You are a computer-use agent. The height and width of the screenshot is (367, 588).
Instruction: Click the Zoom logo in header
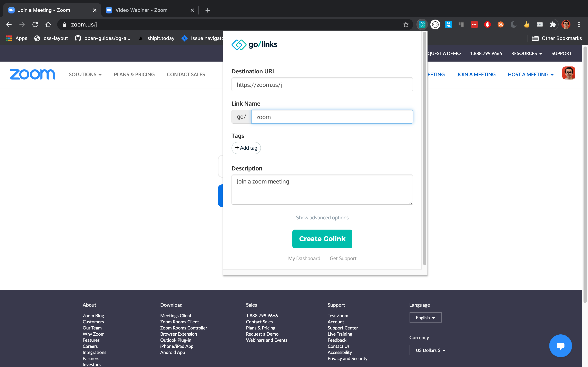coord(32,74)
